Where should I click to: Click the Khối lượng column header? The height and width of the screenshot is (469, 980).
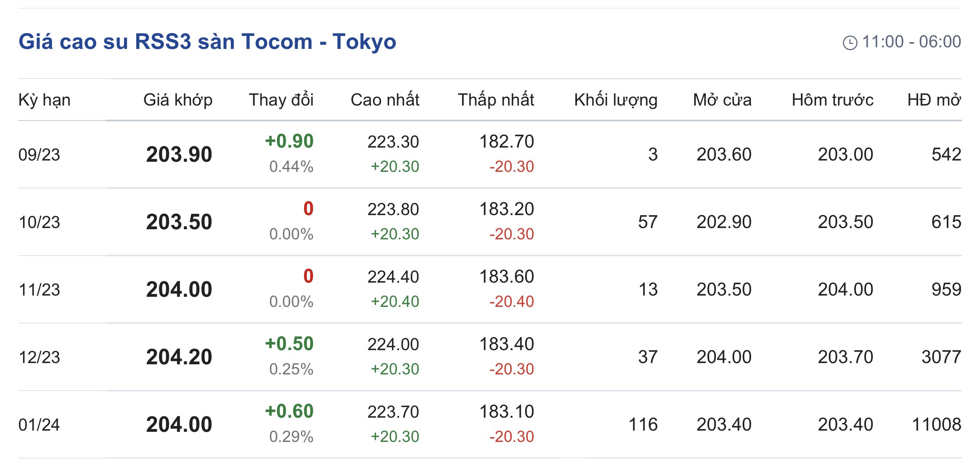(x=615, y=100)
